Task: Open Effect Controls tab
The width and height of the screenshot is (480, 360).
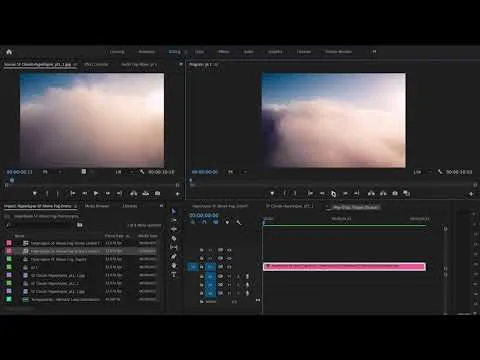Action: [96, 64]
